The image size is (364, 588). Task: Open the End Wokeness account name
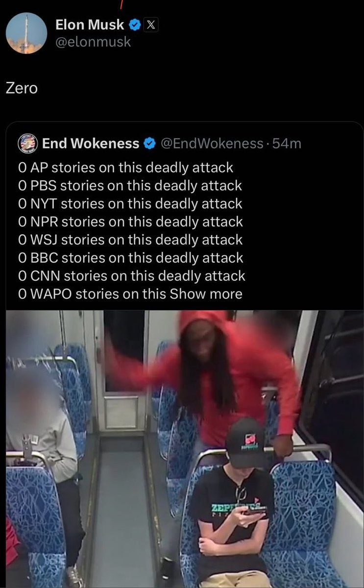pos(91,144)
